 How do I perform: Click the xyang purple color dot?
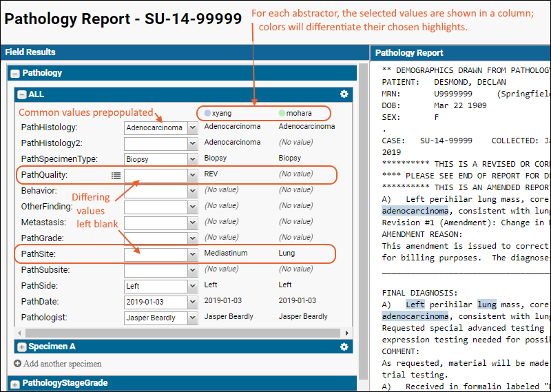pos(208,112)
